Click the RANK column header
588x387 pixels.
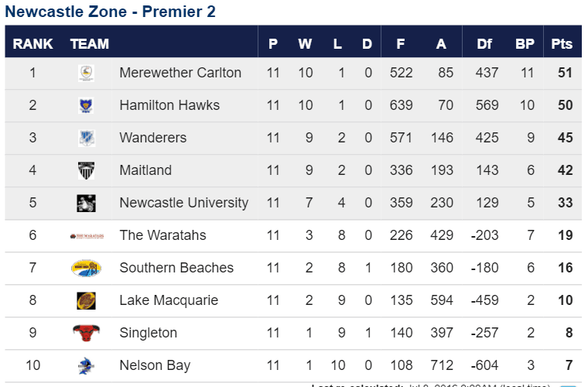pyautogui.click(x=33, y=44)
